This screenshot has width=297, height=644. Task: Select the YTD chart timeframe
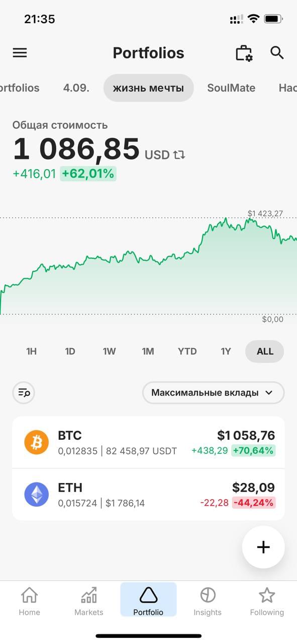[x=187, y=351]
